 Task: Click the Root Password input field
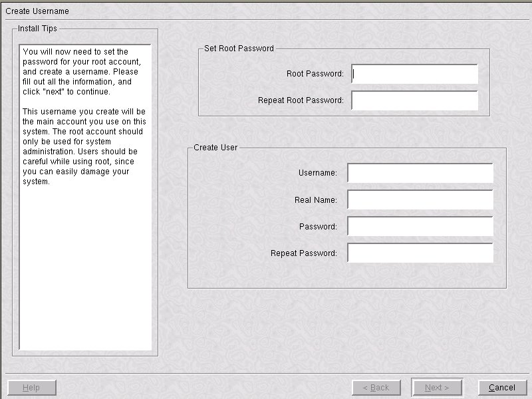(x=414, y=74)
